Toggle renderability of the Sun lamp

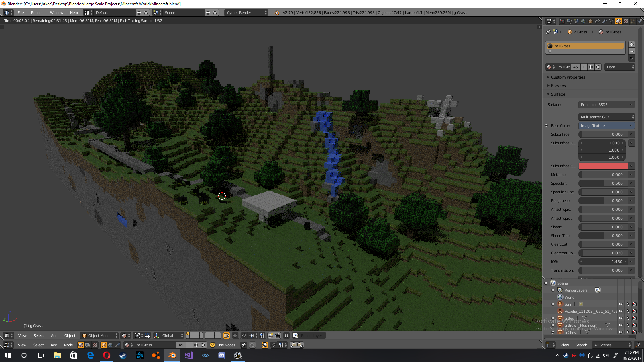(635, 304)
